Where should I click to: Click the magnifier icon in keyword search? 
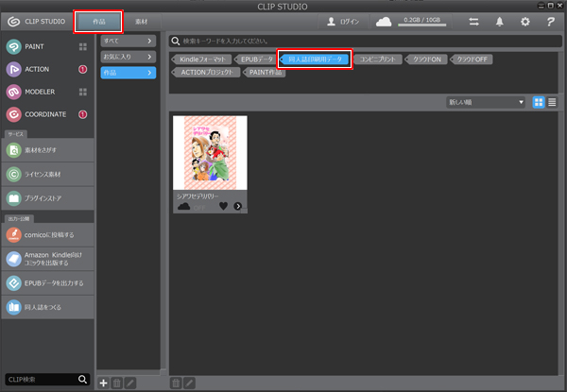176,41
